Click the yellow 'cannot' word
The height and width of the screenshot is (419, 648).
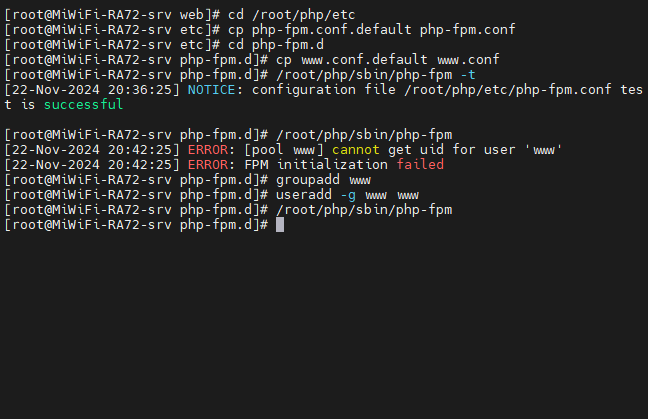pyautogui.click(x=356, y=150)
